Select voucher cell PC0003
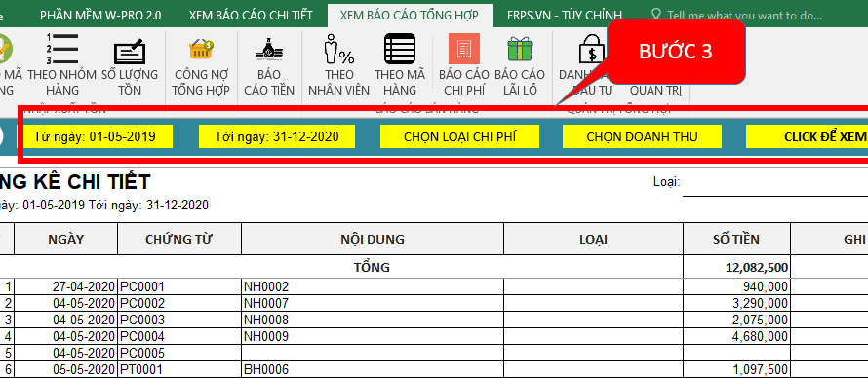This screenshot has width=868, height=378. pos(179,320)
